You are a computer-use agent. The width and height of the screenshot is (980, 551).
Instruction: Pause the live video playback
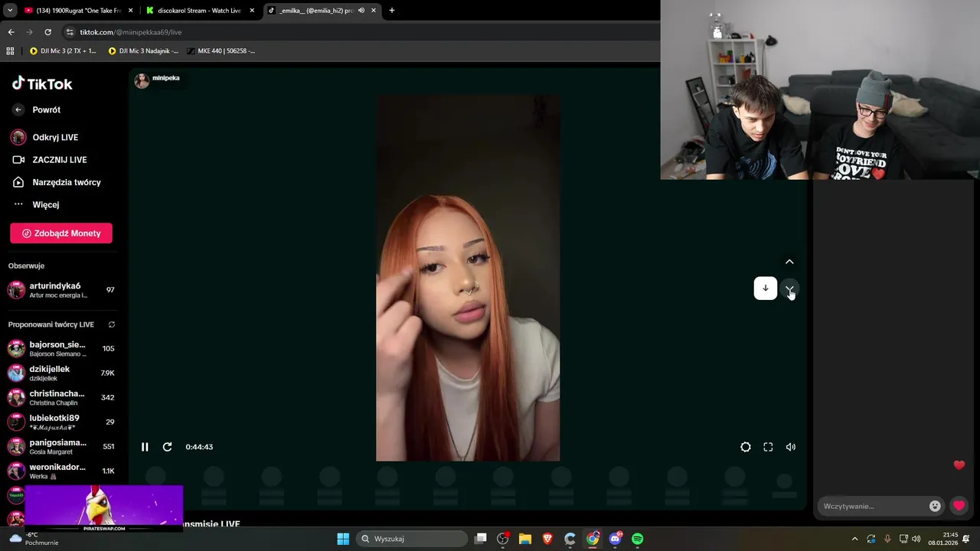[145, 447]
